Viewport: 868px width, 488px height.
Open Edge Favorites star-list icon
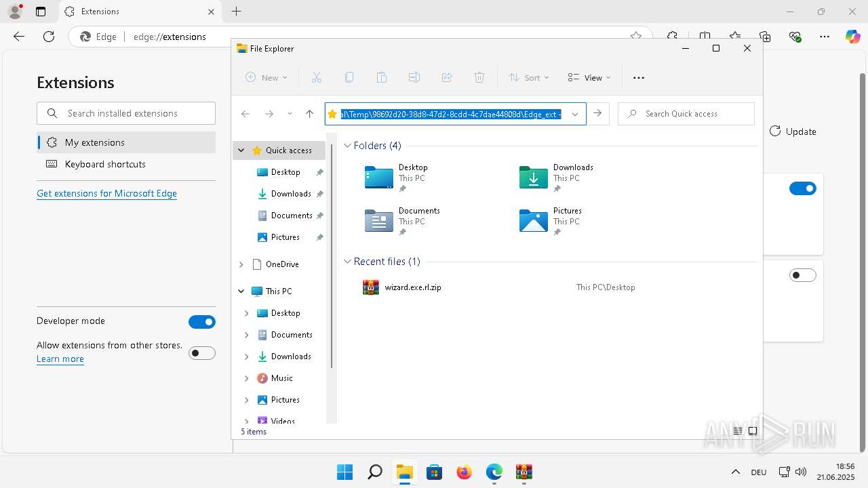735,37
